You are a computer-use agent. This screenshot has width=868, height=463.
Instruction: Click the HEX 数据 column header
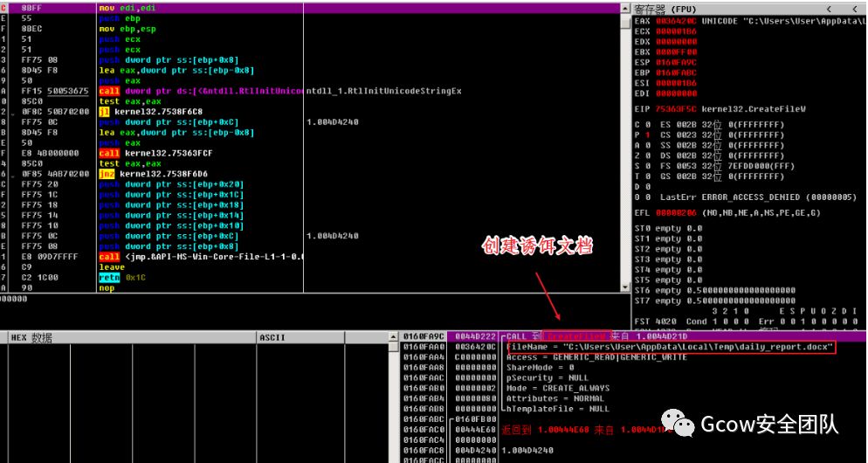pyautogui.click(x=31, y=338)
